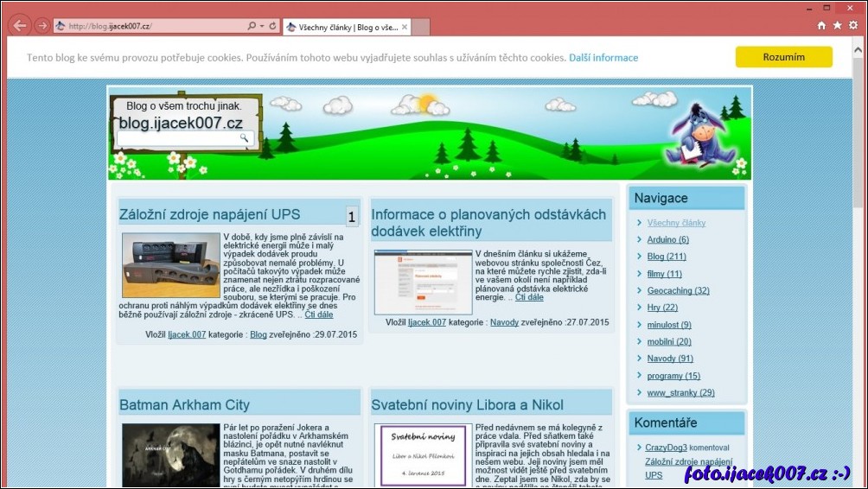Image resolution: width=868 pixels, height=489 pixels.
Task: Click the blog search magnifier icon
Action: point(245,137)
